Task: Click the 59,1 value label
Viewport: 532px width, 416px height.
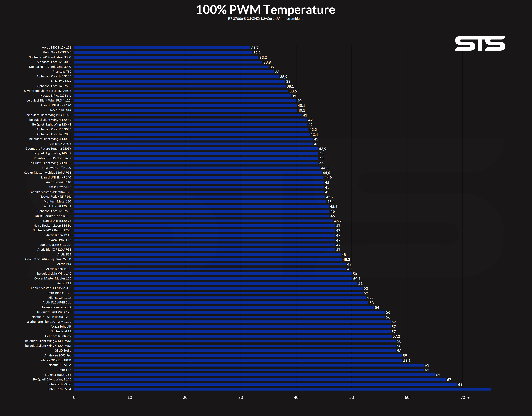Action: tap(407, 361)
